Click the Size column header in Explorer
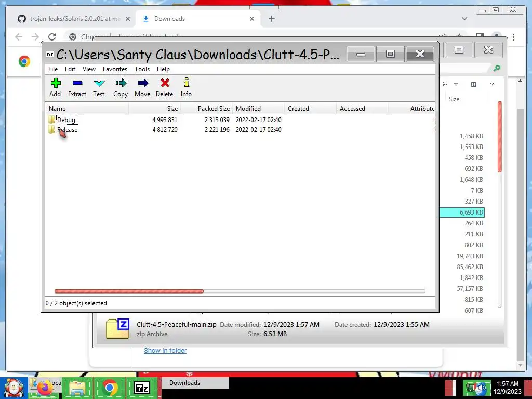This screenshot has width=532, height=399. tap(465, 99)
